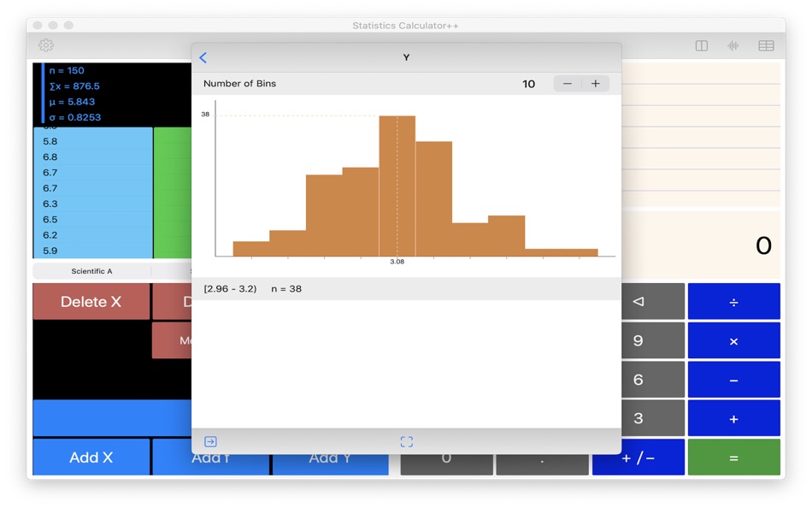This screenshot has height=508, width=812.
Task: Click the n = 150 statistic
Action: pyautogui.click(x=67, y=70)
